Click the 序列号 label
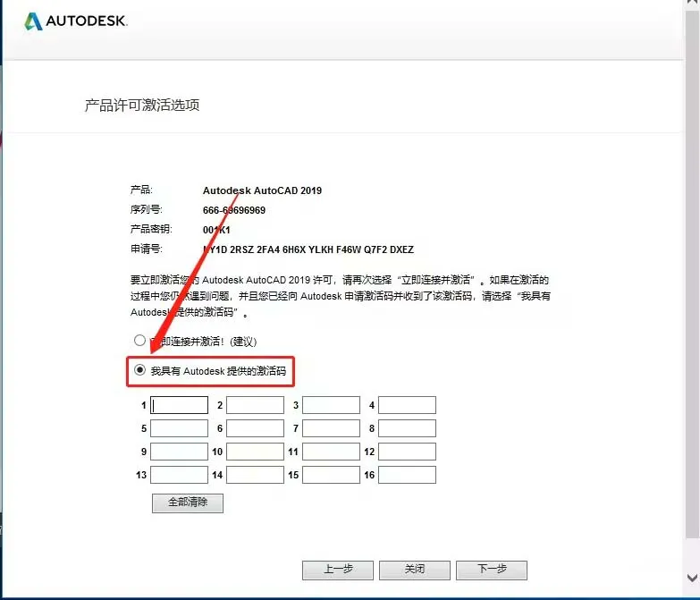Viewport: 700px width, 600px height. pyautogui.click(x=146, y=209)
